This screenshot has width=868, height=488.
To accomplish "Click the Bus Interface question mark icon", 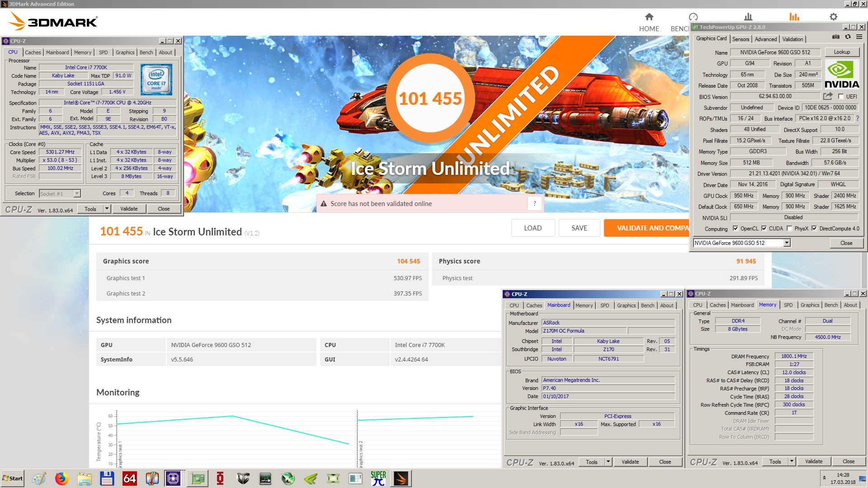I will tap(857, 118).
